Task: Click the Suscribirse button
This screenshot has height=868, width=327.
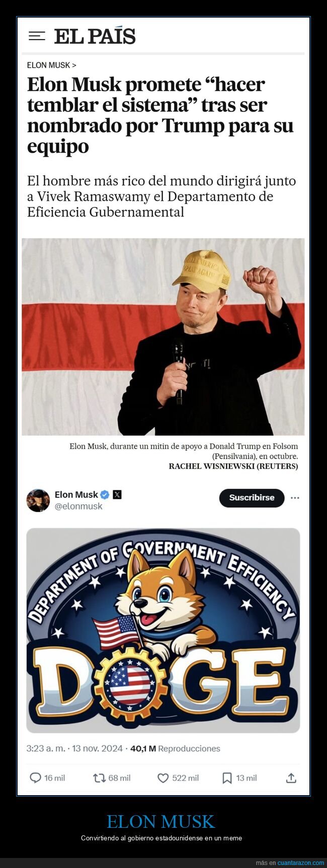Action: click(x=252, y=498)
